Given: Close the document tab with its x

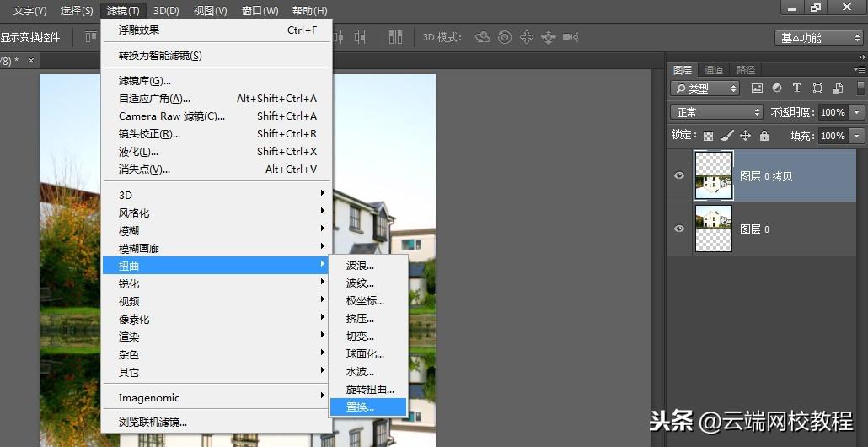Looking at the screenshot, I should point(31,61).
